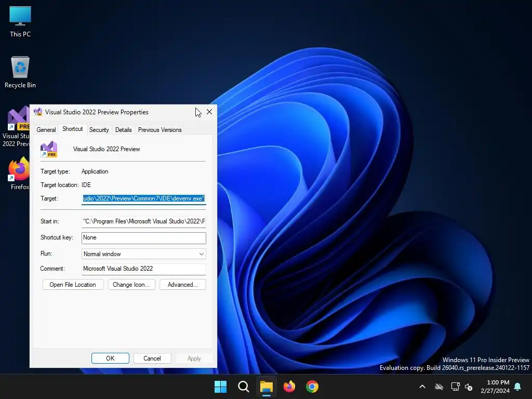Open the network status tray icon
This screenshot has height=399, width=532.
(455, 387)
